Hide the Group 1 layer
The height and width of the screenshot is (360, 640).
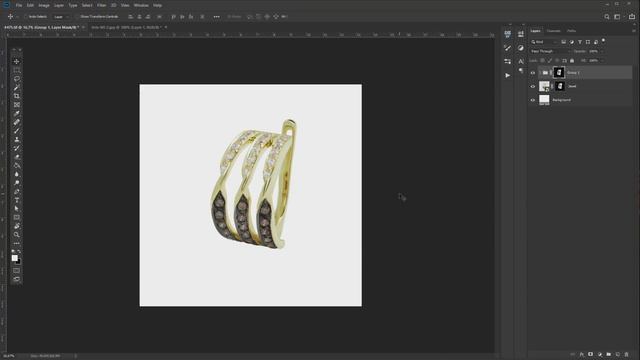(x=533, y=73)
